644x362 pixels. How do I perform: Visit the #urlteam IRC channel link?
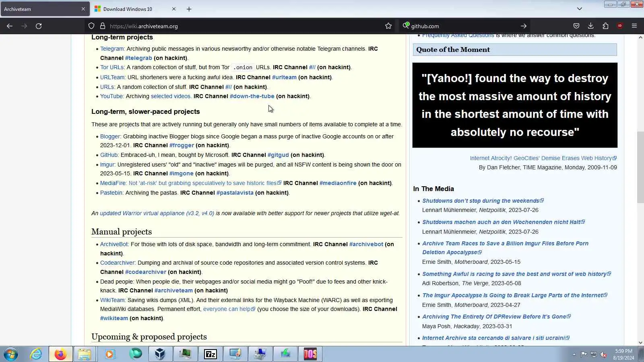[284, 77]
